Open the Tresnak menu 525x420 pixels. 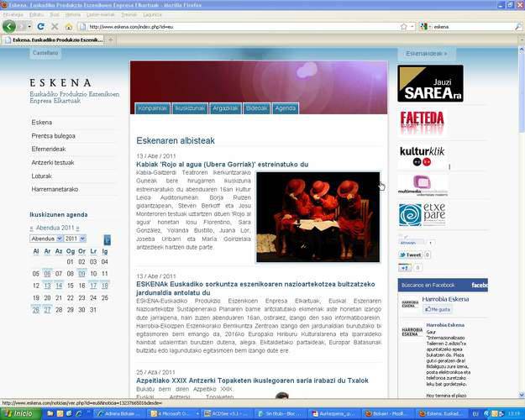tap(129, 15)
